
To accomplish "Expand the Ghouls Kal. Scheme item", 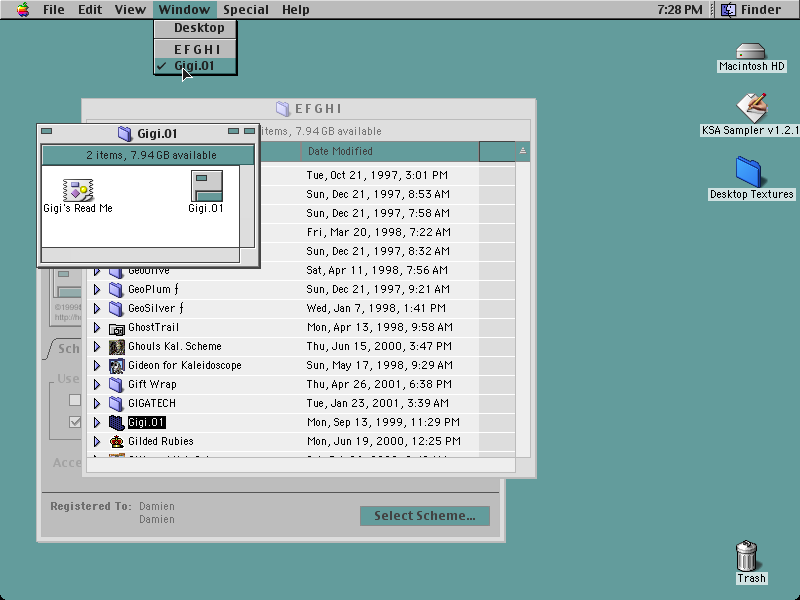I will pyautogui.click(x=97, y=347).
